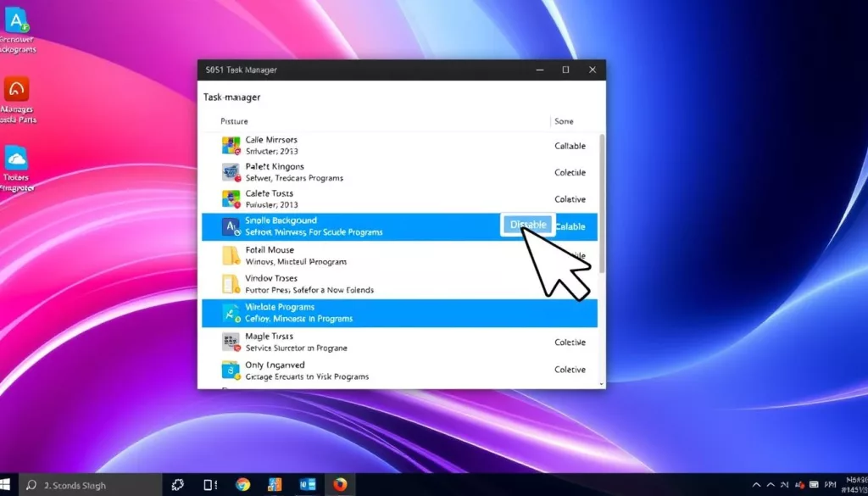Click the Only Enganved row icon
This screenshot has width=868, height=496.
(231, 371)
